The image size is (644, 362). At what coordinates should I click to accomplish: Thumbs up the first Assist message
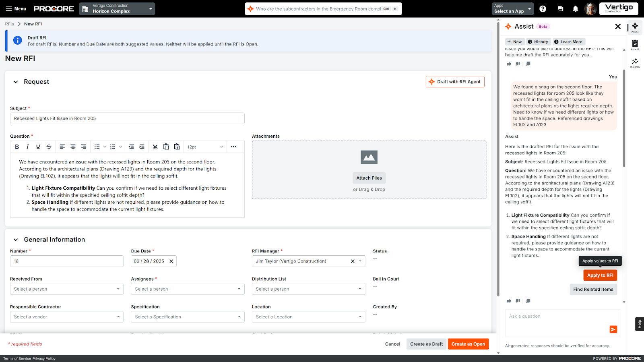click(x=509, y=64)
